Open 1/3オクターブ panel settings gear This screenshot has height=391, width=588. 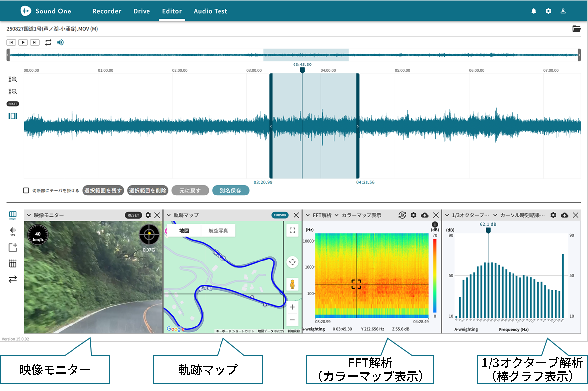[x=553, y=215]
